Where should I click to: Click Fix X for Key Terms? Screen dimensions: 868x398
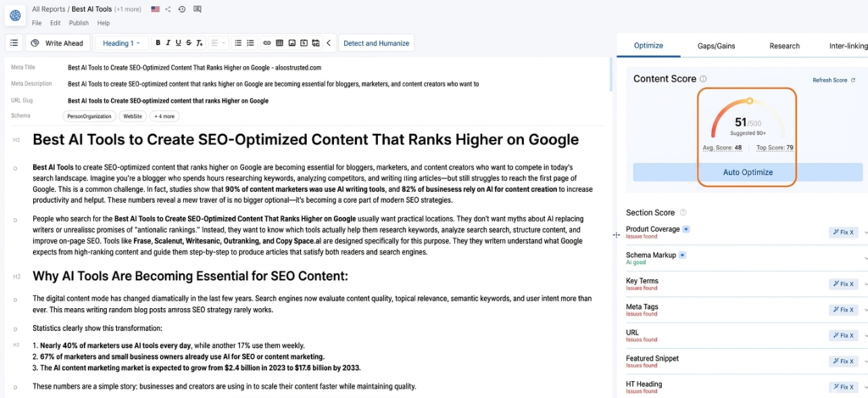pyautogui.click(x=843, y=283)
